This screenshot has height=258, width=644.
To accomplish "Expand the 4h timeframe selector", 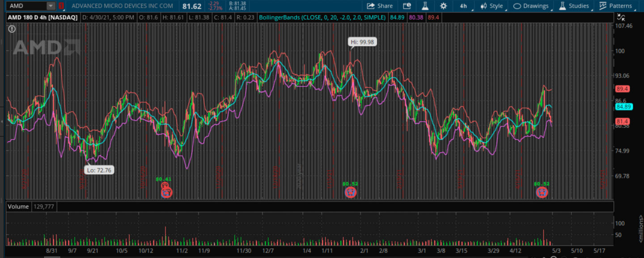I will pyautogui.click(x=463, y=6).
